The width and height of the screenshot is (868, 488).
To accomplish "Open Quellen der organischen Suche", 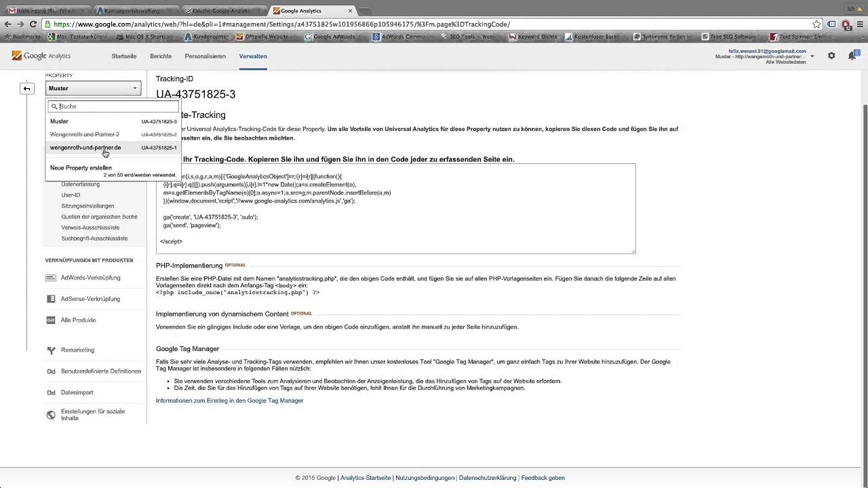I will click(99, 217).
